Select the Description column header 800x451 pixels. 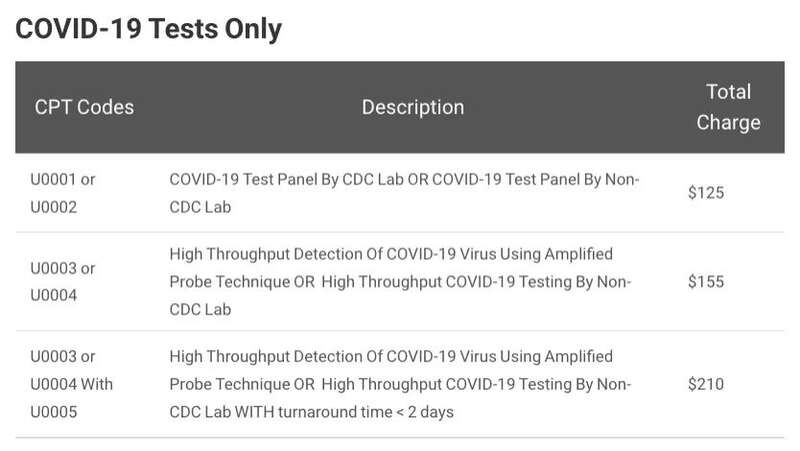[x=413, y=107]
